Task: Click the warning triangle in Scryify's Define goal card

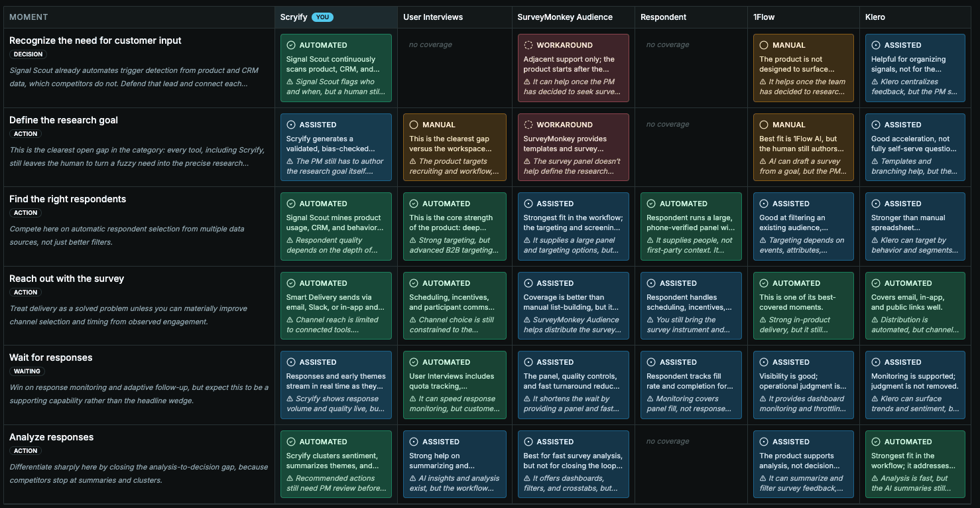Action: click(x=290, y=161)
